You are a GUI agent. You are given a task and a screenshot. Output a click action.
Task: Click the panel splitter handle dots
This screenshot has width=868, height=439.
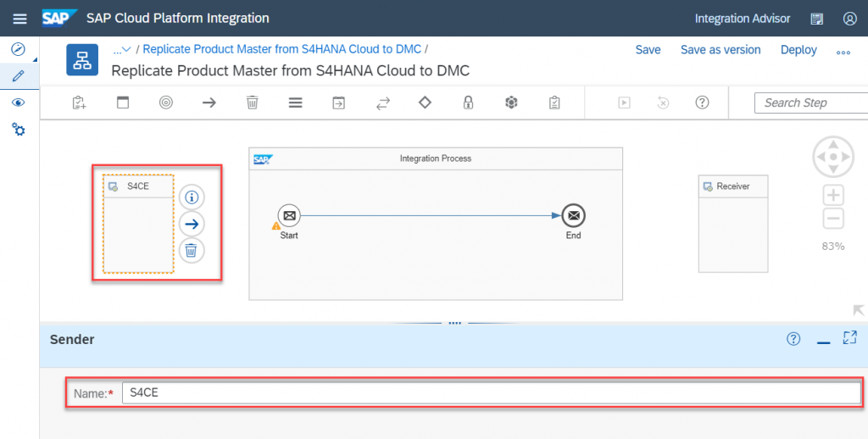tap(454, 323)
